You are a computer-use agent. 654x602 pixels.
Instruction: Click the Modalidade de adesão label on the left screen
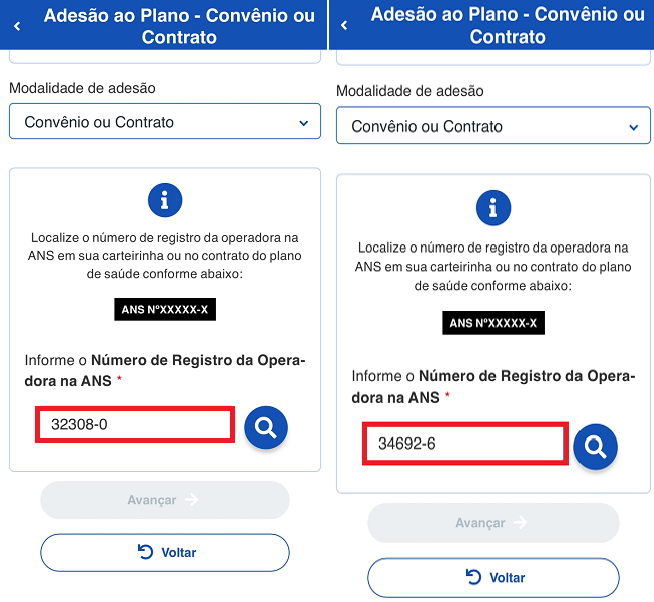pos(82,88)
